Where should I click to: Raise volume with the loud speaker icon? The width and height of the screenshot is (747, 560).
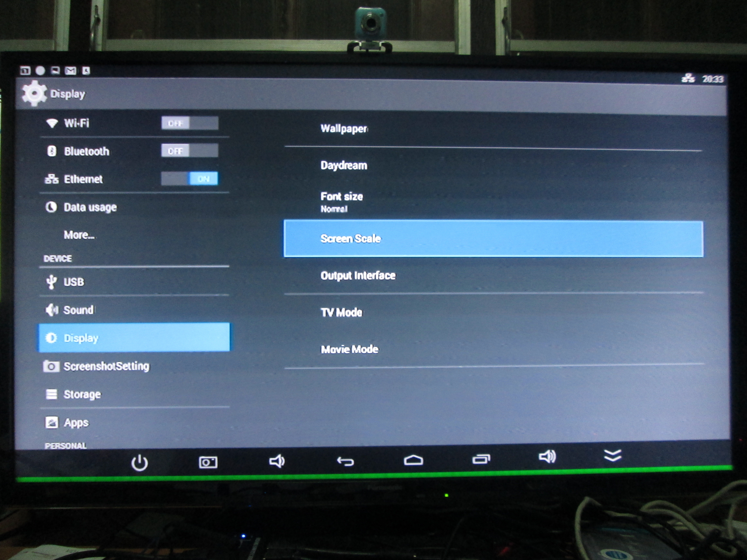coord(547,457)
